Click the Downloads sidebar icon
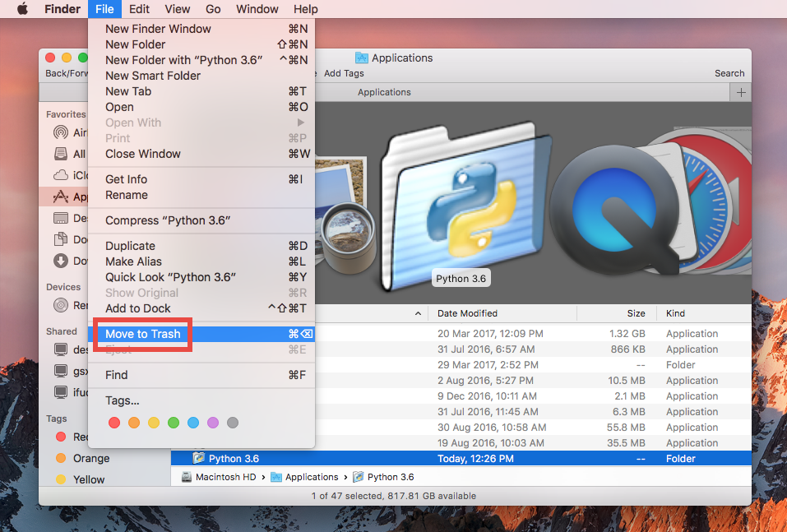 (60, 261)
